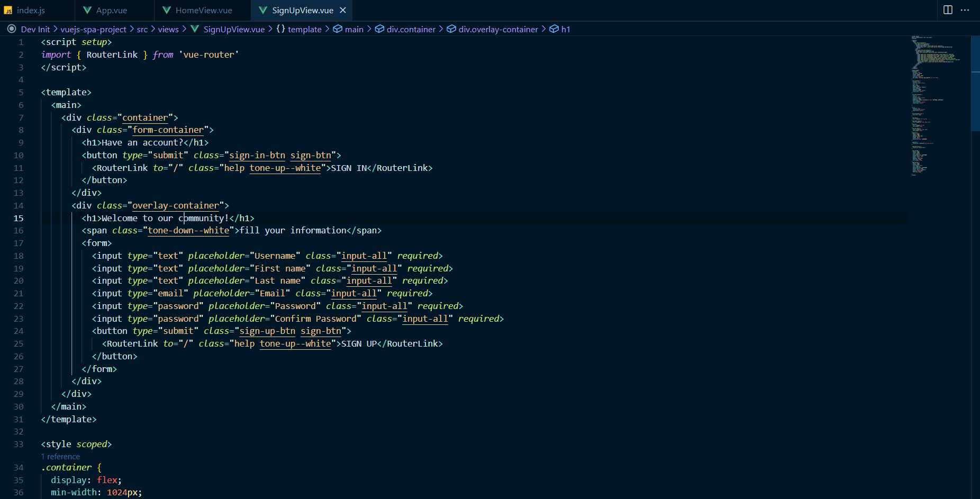
Task: Switch to the HomeView.vue tab
Action: pyautogui.click(x=203, y=10)
